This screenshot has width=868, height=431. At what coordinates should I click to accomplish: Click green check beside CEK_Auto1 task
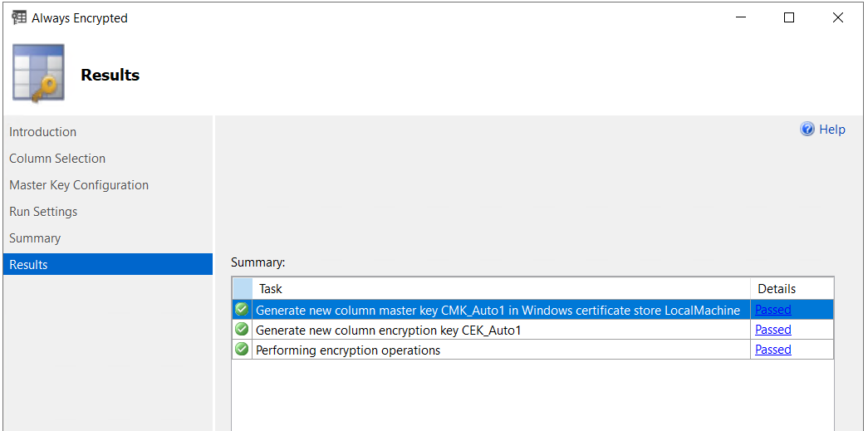(x=242, y=330)
